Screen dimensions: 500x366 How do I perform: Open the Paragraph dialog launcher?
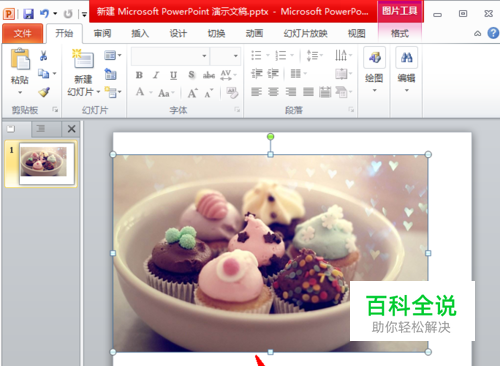[351, 109]
